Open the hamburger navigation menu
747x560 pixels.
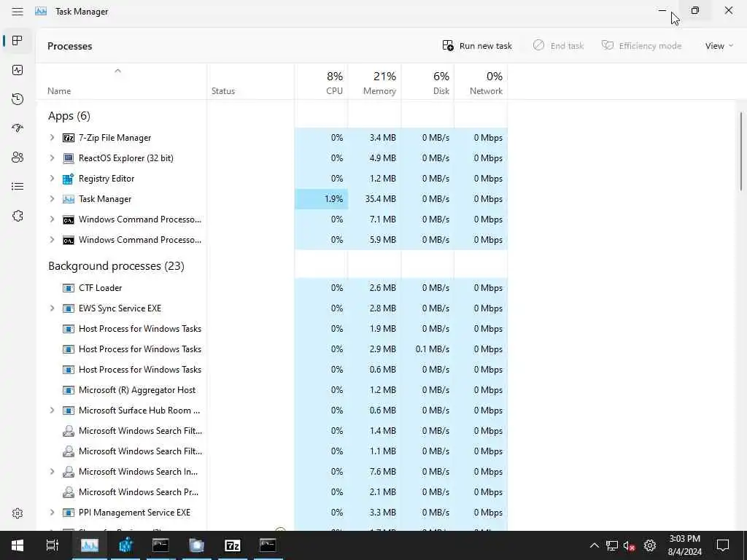coord(18,12)
